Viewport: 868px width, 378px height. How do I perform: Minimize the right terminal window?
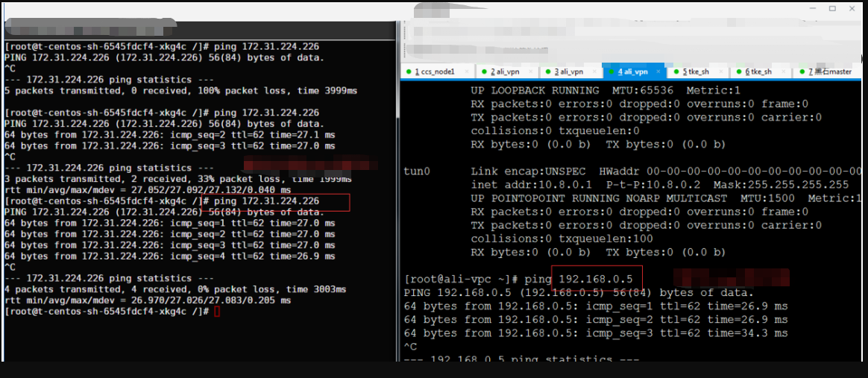(814, 9)
